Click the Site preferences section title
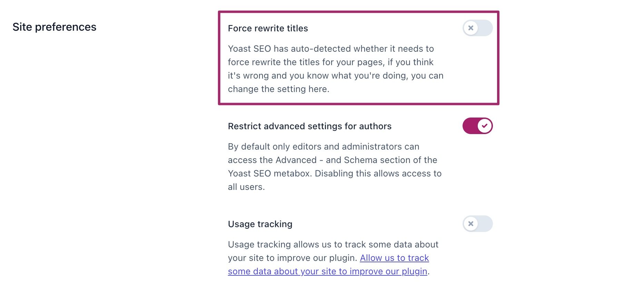The image size is (644, 294). [54, 27]
